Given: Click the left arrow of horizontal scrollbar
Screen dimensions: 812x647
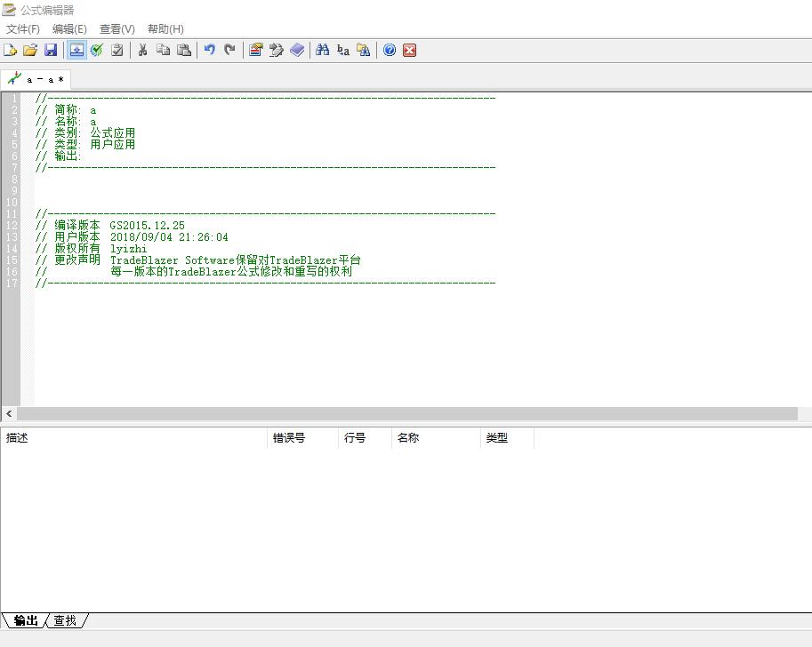Looking at the screenshot, I should coord(9,413).
